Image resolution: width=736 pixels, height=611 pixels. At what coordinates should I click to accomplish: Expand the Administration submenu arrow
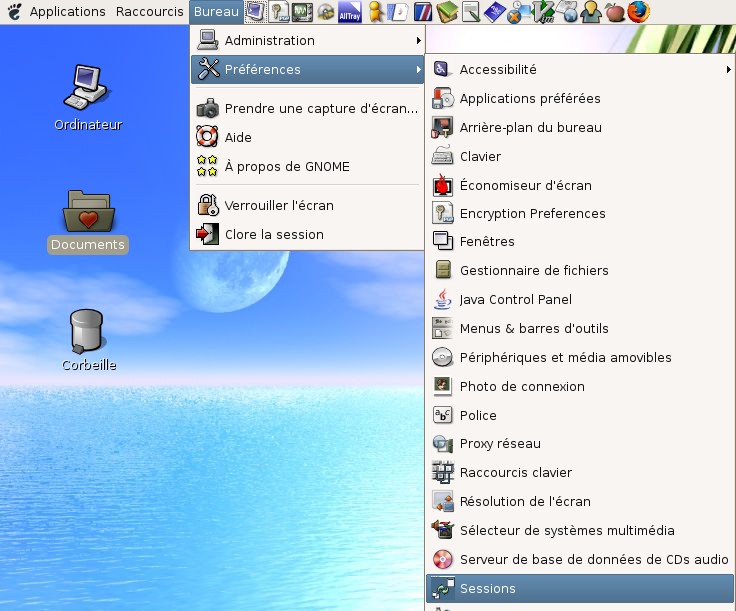(418, 40)
